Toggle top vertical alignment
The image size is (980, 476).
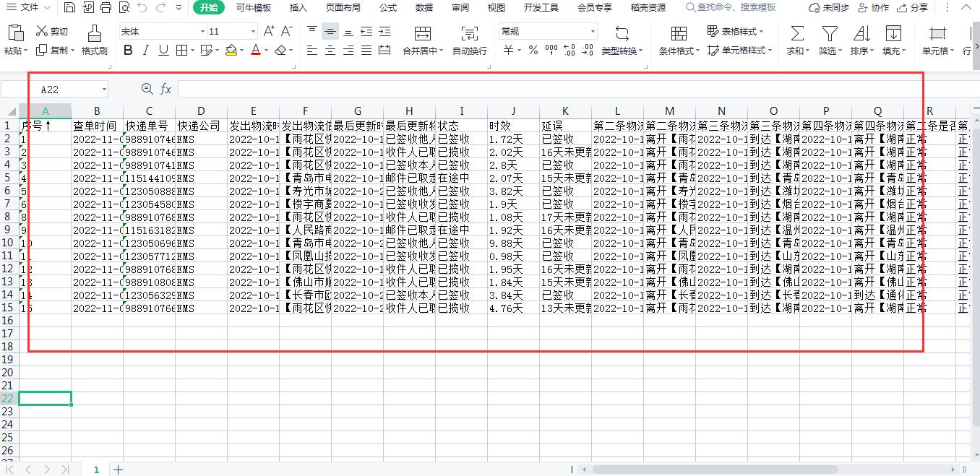coord(312,31)
